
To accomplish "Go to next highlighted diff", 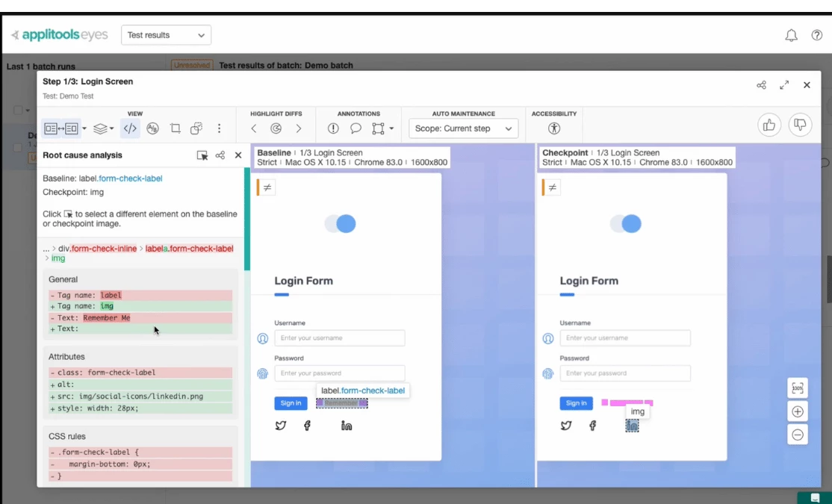I will (299, 128).
